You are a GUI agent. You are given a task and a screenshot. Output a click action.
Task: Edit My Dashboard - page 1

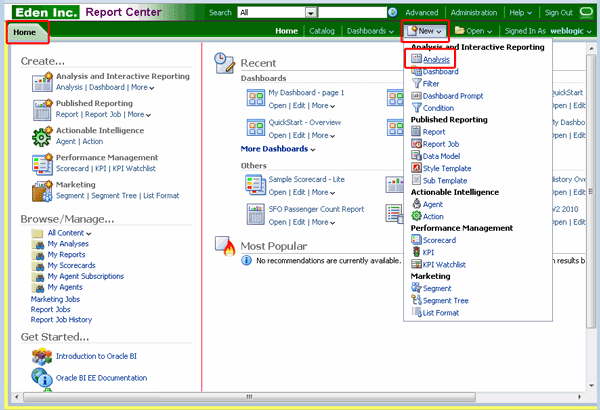[x=299, y=106]
